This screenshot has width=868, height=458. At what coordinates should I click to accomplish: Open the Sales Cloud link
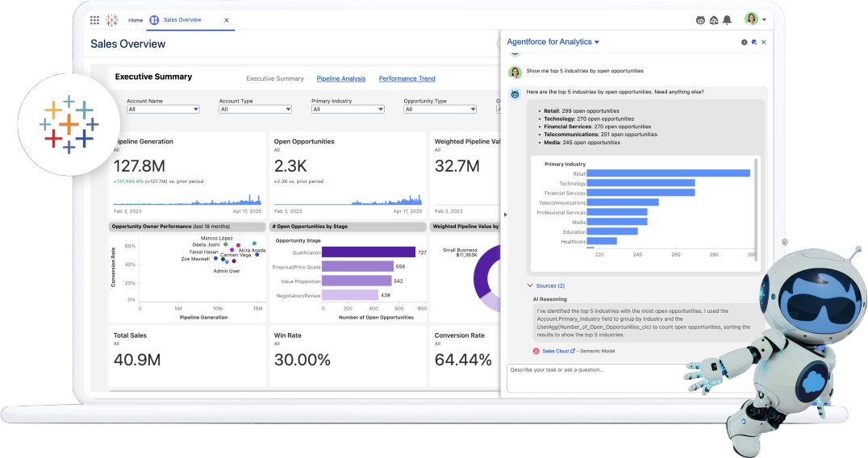(x=555, y=352)
